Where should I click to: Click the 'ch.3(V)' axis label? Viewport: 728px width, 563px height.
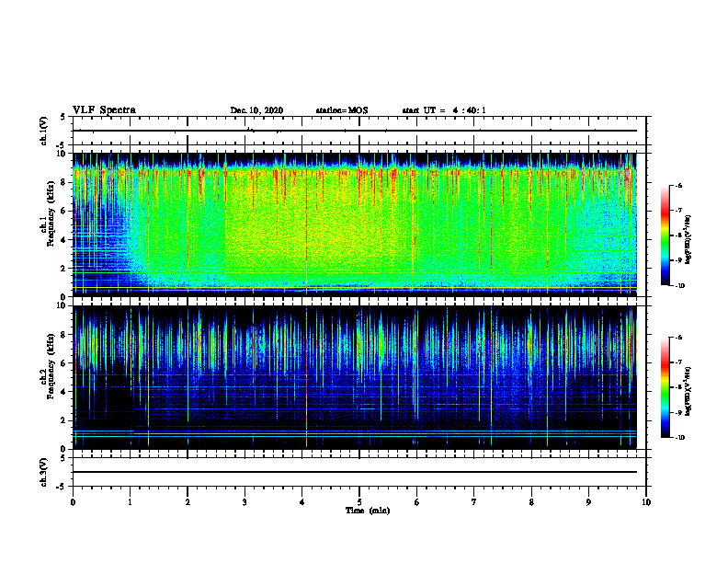(43, 472)
